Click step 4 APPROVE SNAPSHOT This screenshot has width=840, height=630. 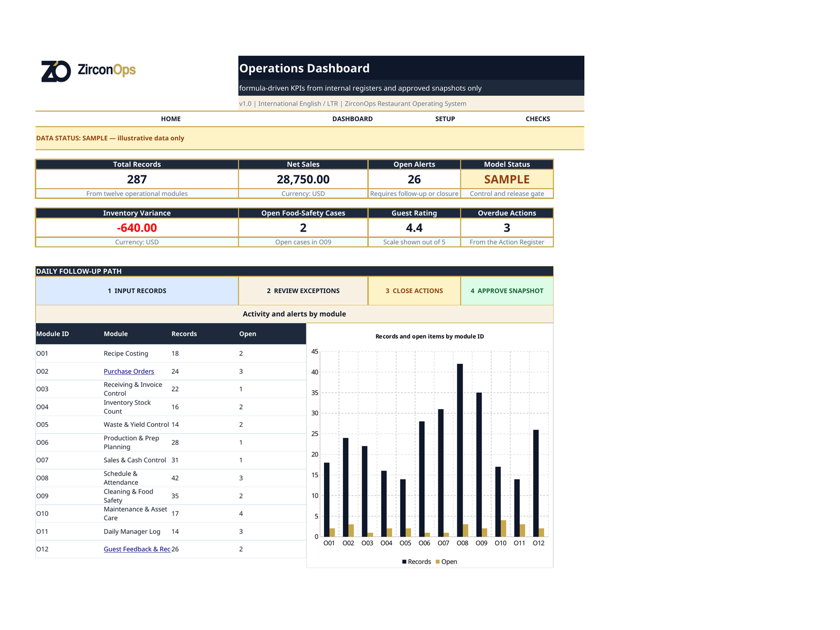coord(507,291)
